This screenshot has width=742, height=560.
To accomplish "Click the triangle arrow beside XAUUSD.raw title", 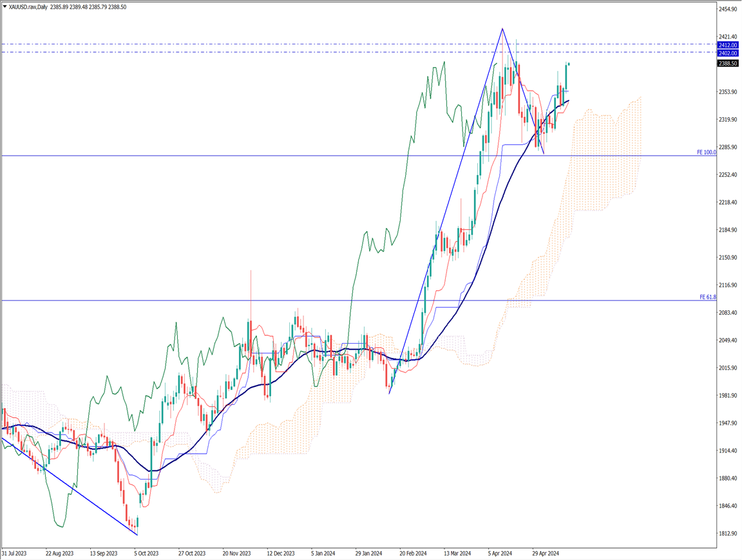I will pos(5,7).
